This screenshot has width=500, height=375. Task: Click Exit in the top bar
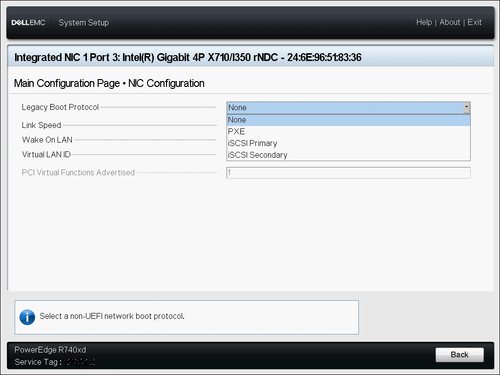(x=474, y=22)
